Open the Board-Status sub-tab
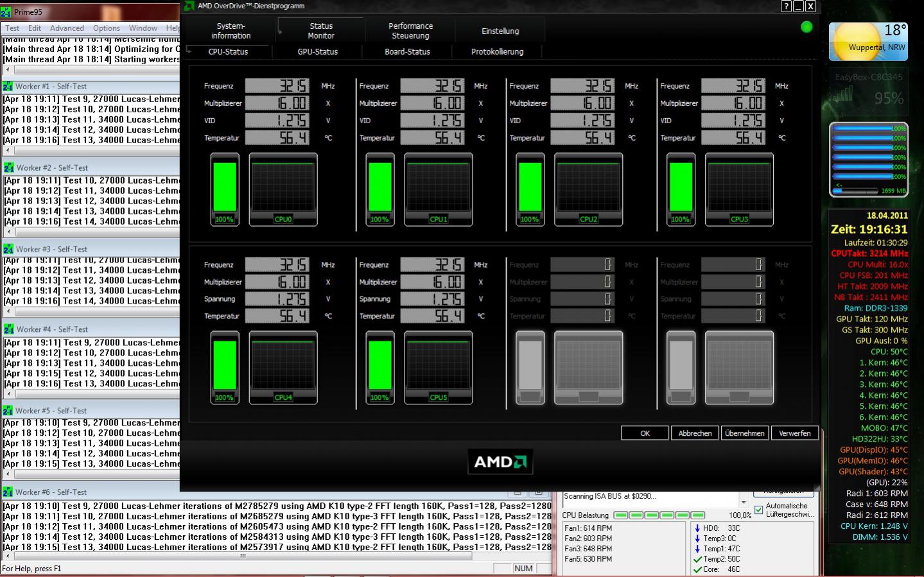 407,51
